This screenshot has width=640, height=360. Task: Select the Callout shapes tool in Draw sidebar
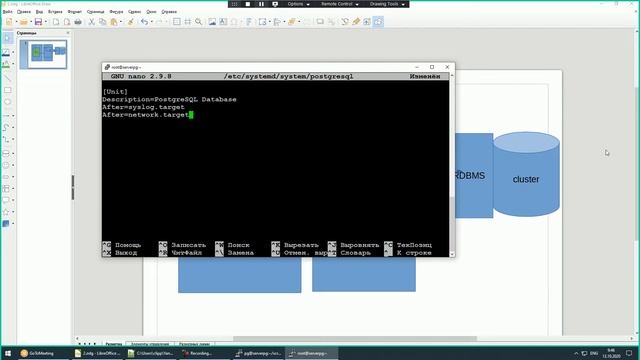(6, 200)
